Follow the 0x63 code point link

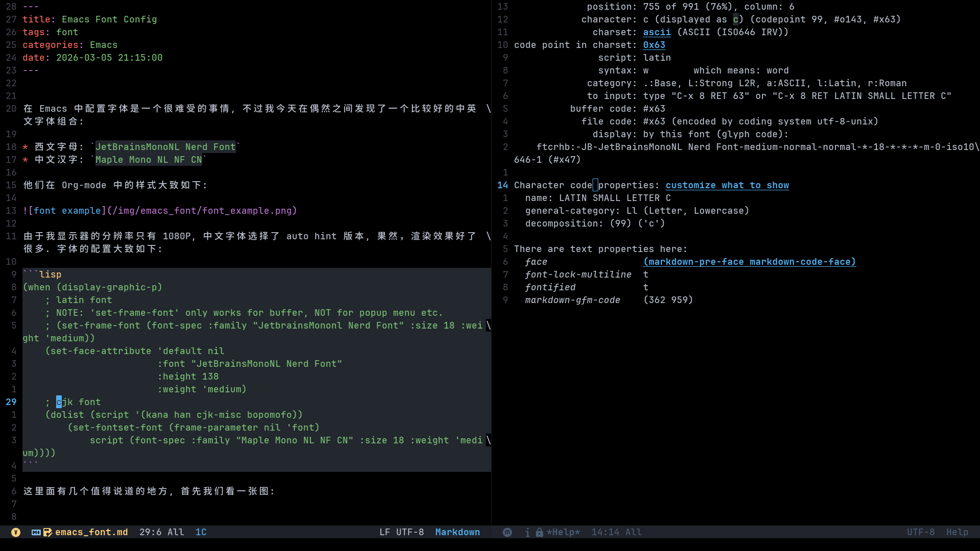[654, 45]
